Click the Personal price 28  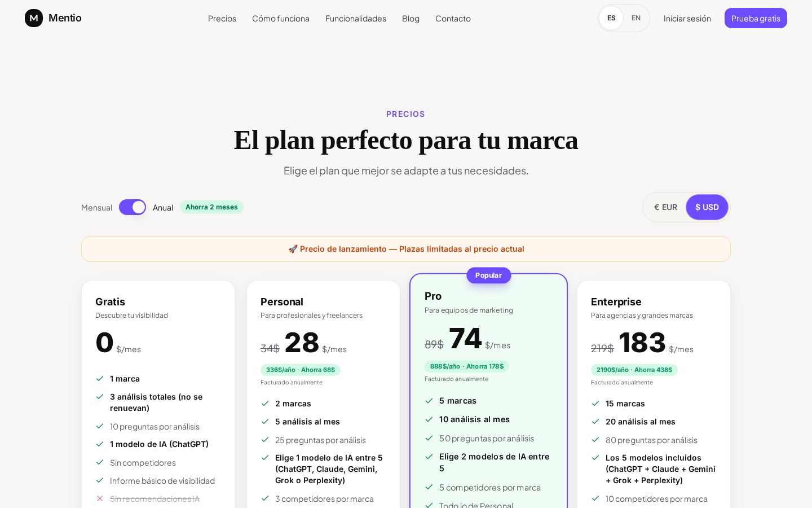tap(302, 343)
